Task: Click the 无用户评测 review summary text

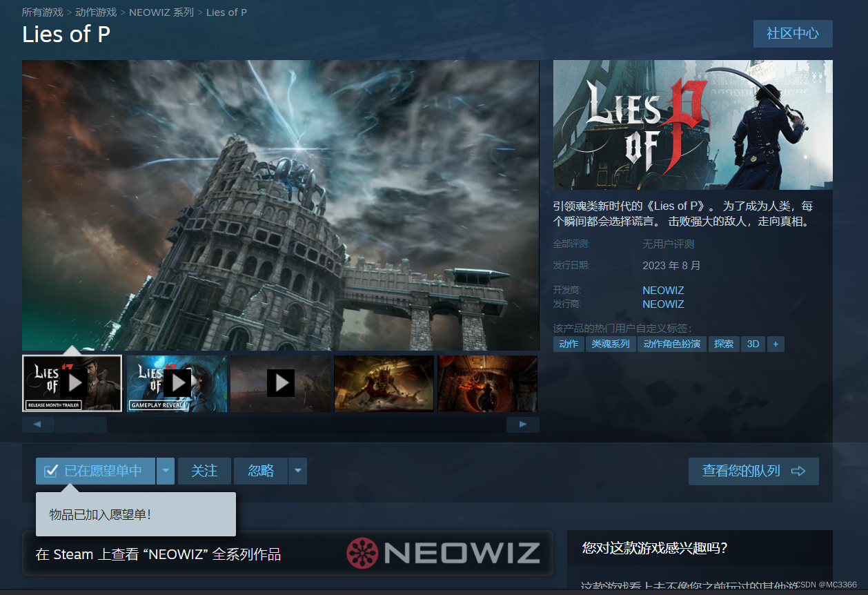Action: pyautogui.click(x=669, y=244)
